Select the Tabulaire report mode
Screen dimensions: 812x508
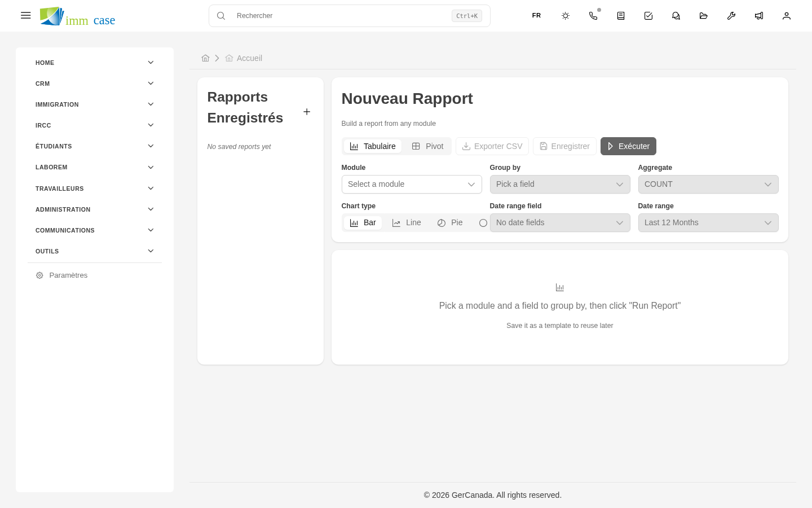coord(373,146)
